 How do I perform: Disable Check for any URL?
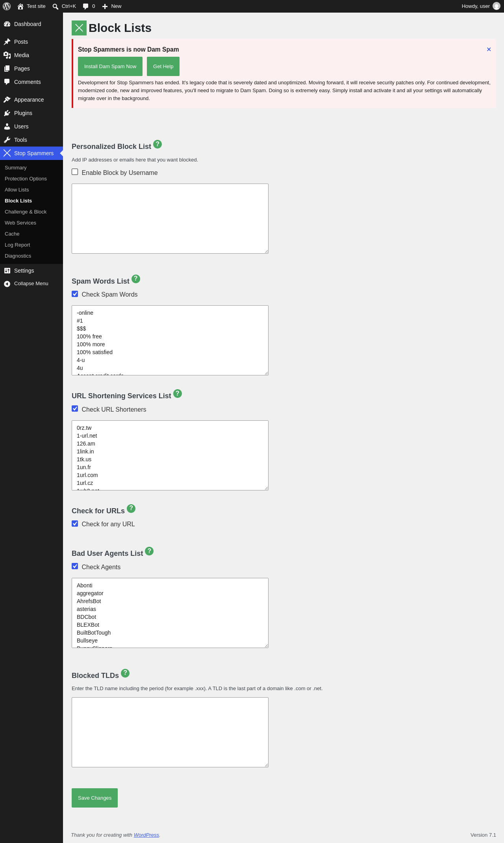(x=75, y=524)
